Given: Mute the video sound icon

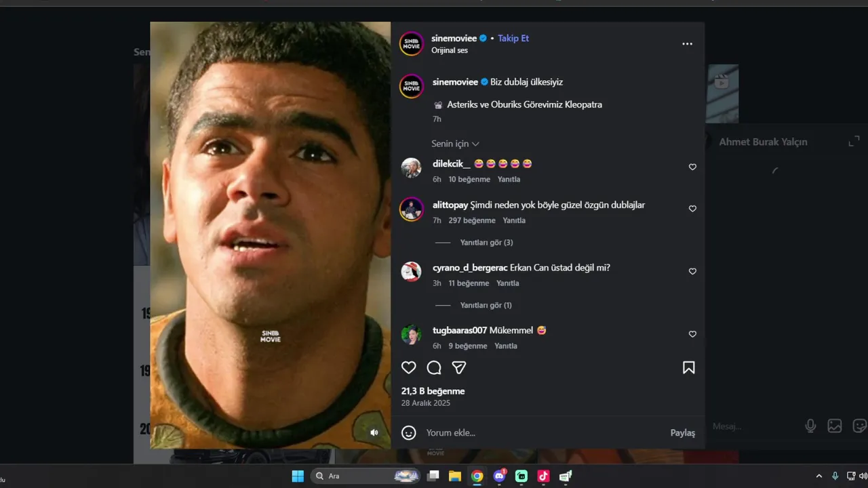Looking at the screenshot, I should click(374, 432).
